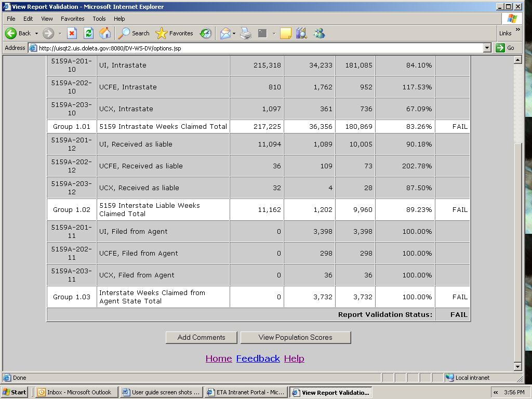The image size is (532, 399).
Task: Click the dark Edit/size toolbar icon
Action: [x=262, y=33]
